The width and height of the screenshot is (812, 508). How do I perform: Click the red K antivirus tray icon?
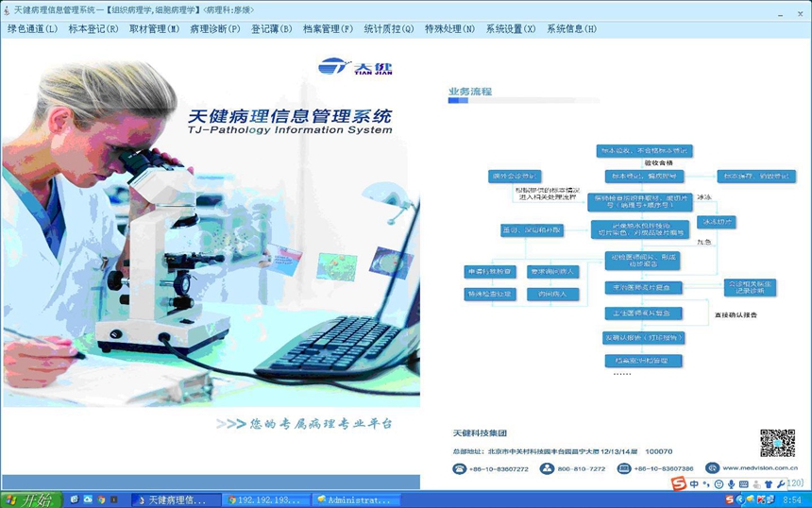[761, 500]
